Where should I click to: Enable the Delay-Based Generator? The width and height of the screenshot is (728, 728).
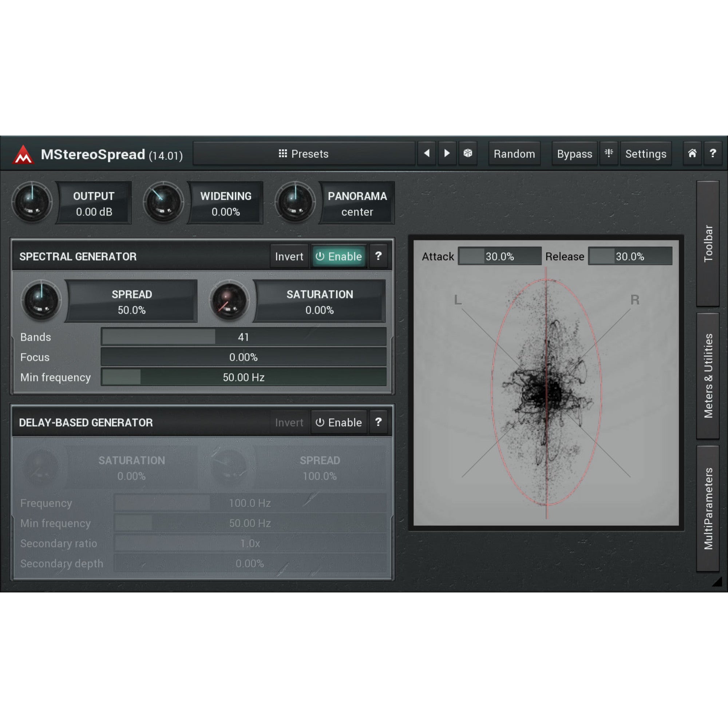339,422
